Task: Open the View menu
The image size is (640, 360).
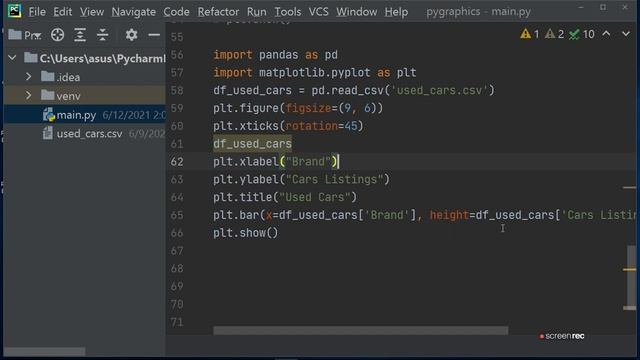Action: click(91, 12)
